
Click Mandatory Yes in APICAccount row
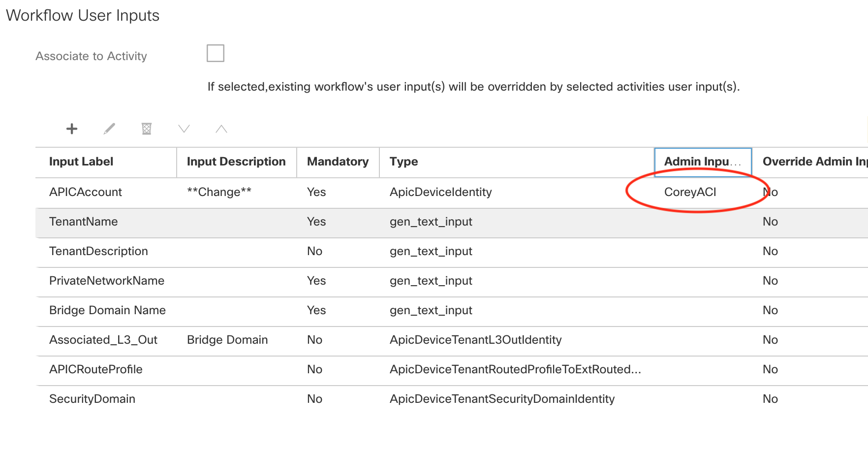click(x=316, y=192)
